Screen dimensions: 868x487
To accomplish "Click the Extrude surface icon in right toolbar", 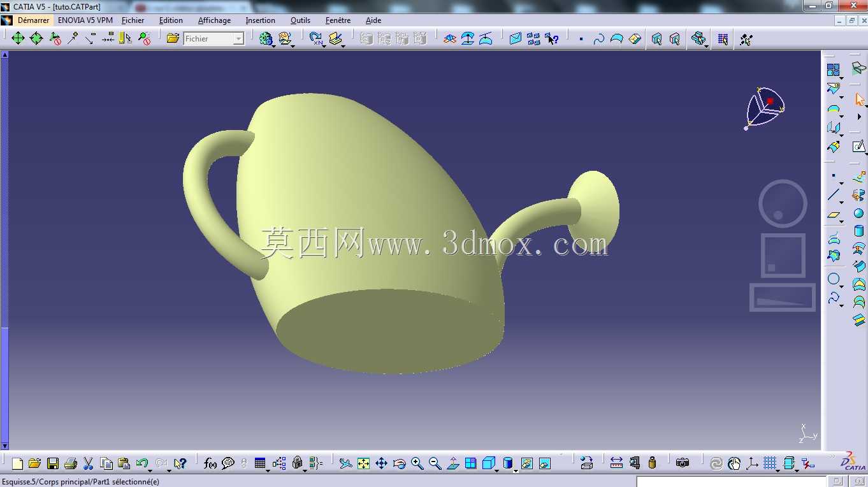I will point(859,178).
